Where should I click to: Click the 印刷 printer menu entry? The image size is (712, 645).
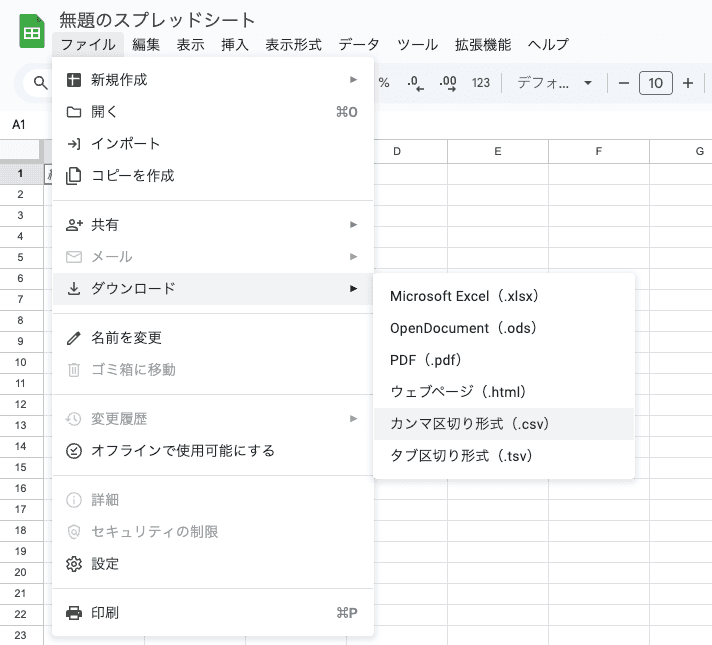click(213, 613)
